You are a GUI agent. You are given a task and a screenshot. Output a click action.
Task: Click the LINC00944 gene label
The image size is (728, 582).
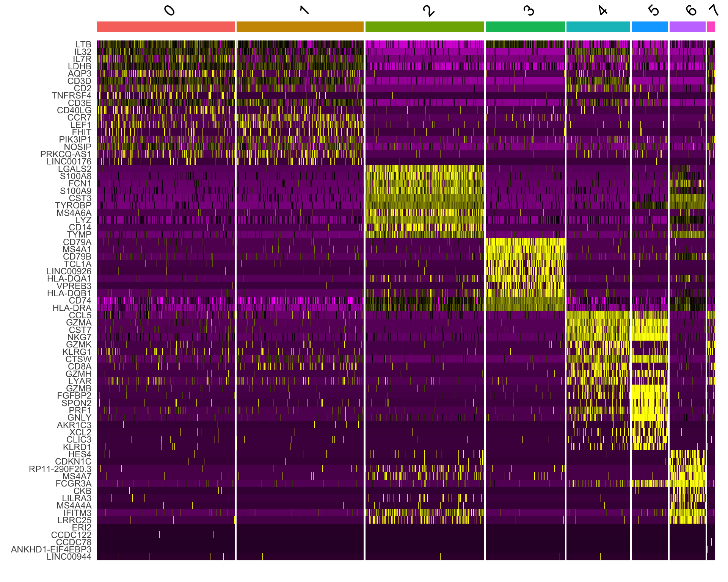(x=69, y=557)
